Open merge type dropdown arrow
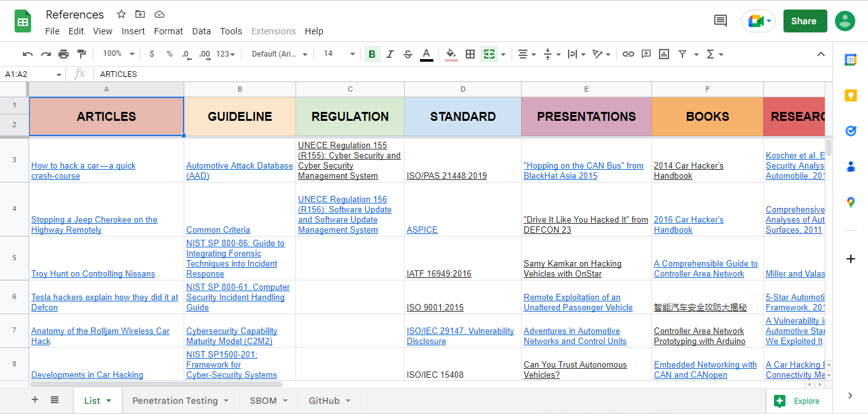This screenshot has height=414, width=868. tap(503, 54)
